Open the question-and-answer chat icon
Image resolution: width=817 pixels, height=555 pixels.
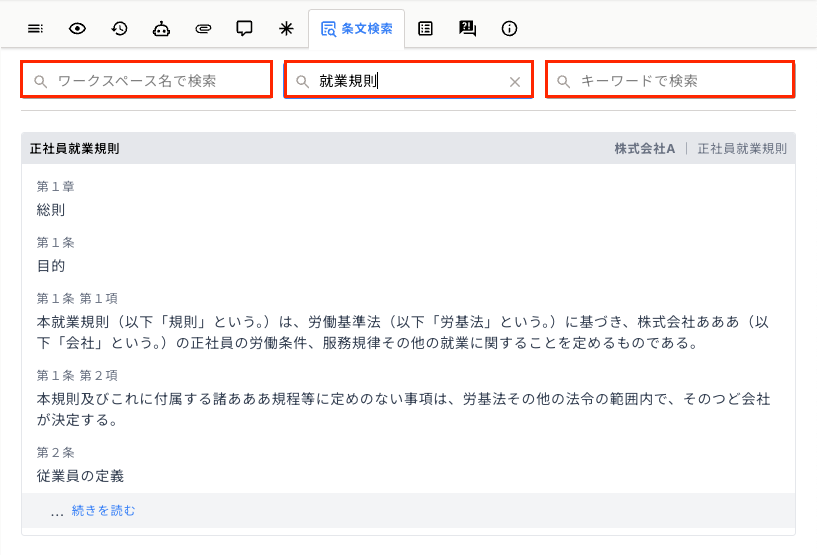point(467,29)
